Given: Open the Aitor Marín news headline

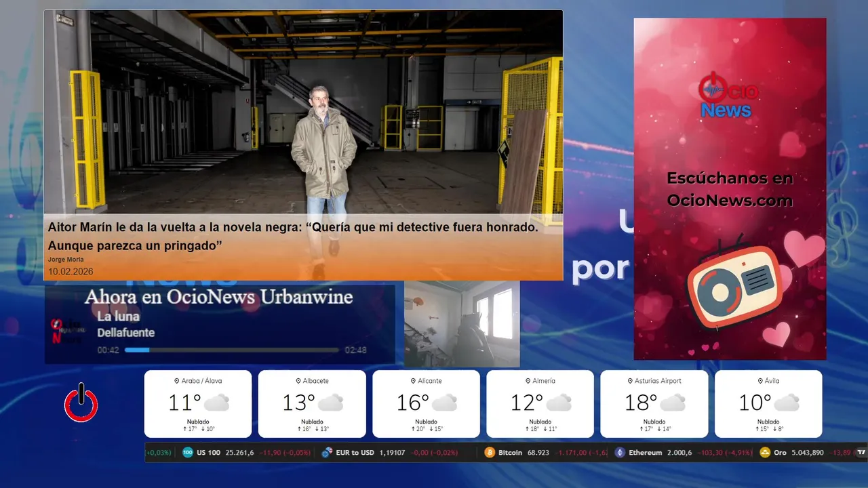Looking at the screenshot, I should pos(293,237).
